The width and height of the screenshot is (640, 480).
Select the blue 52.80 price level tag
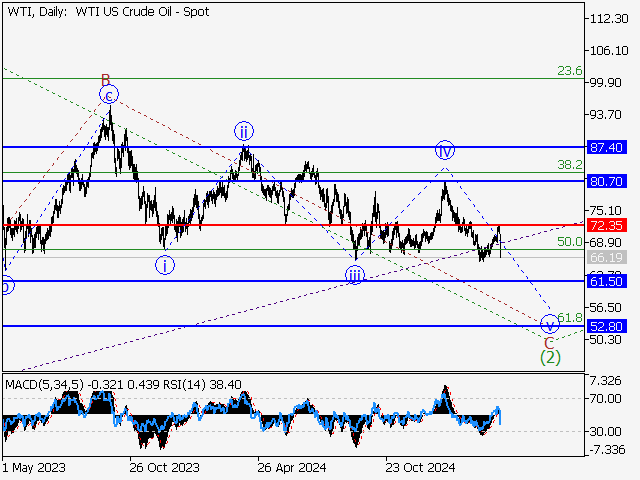pyautogui.click(x=606, y=326)
